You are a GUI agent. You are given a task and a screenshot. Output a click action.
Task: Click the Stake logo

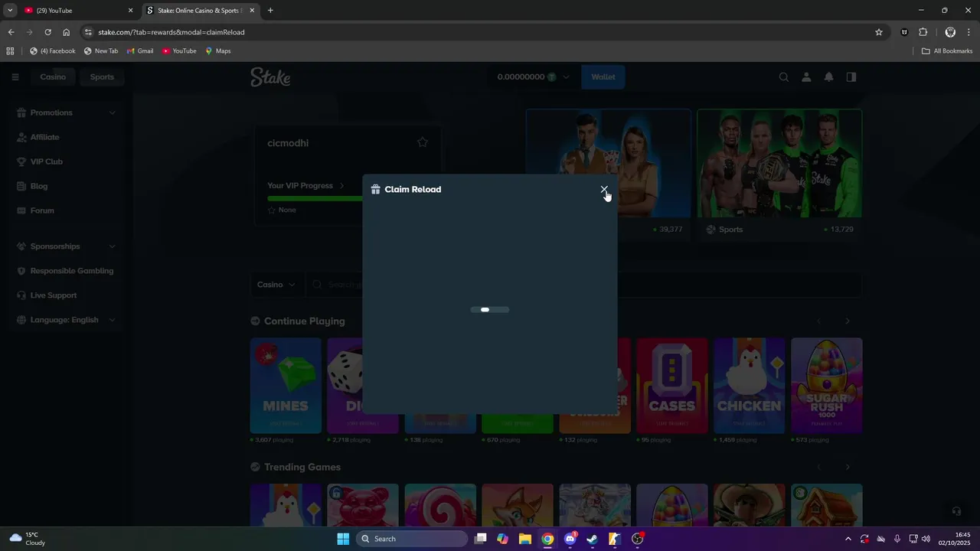(270, 77)
